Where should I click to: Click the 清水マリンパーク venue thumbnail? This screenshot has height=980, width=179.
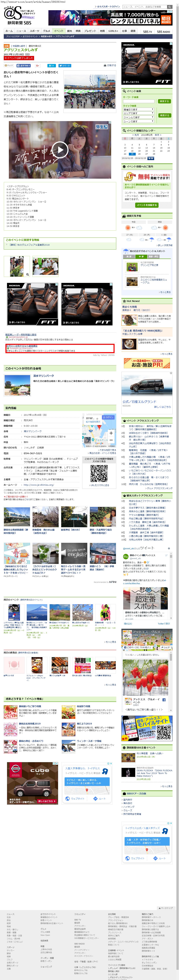(17, 385)
